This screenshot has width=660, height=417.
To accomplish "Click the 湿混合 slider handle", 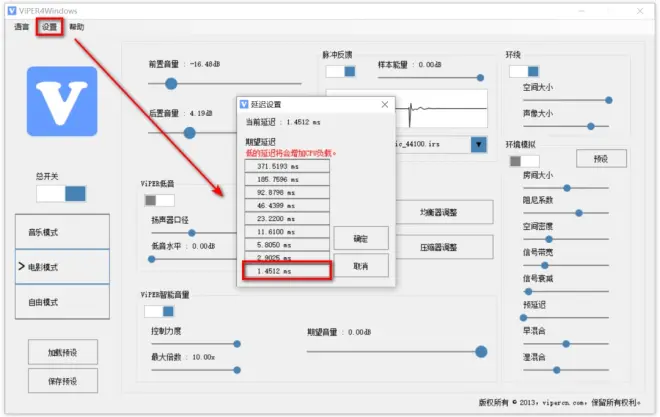I will 557,370.
